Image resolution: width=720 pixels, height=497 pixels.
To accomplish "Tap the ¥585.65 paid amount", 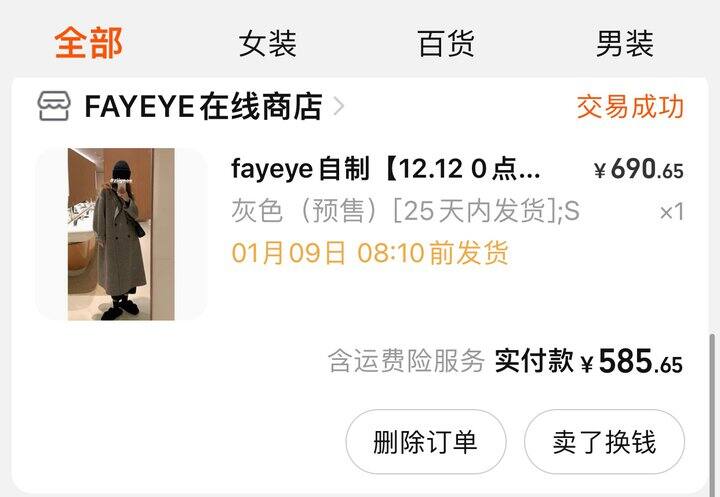I will [632, 361].
